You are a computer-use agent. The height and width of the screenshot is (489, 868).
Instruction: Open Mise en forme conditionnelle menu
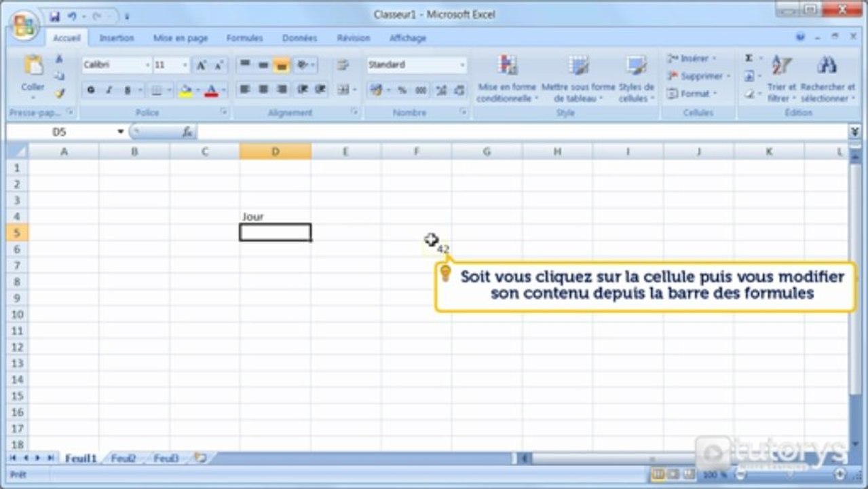pyautogui.click(x=507, y=79)
